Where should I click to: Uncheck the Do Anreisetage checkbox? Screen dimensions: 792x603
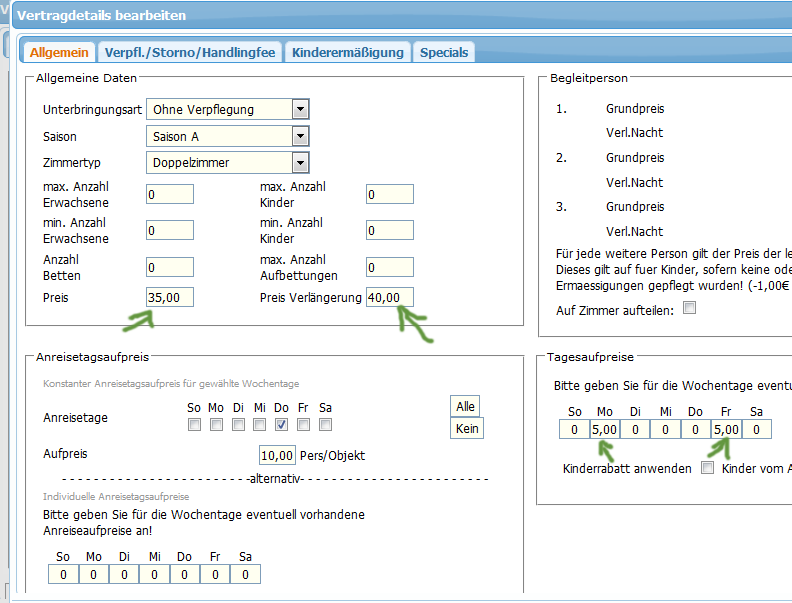coord(281,424)
